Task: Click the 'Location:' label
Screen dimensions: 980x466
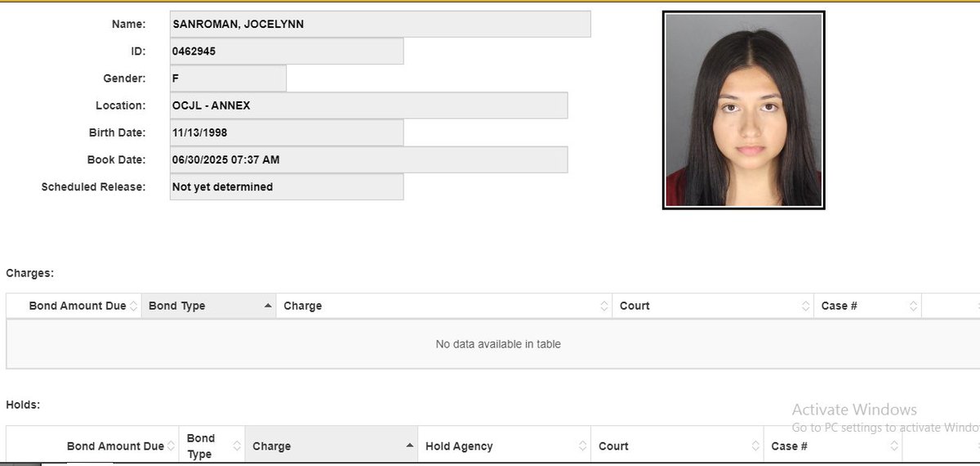Action: (121, 105)
